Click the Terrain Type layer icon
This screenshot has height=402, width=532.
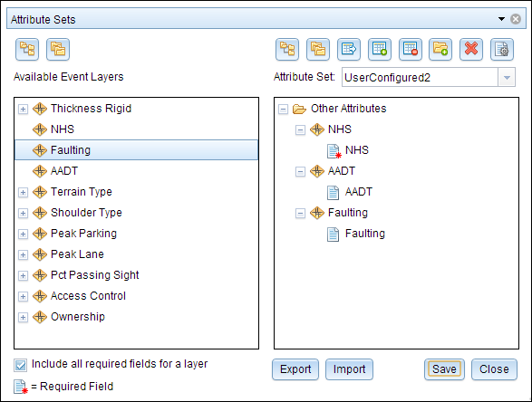coord(40,192)
